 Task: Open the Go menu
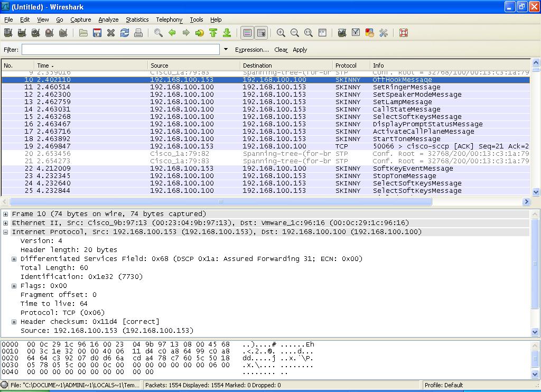point(59,20)
